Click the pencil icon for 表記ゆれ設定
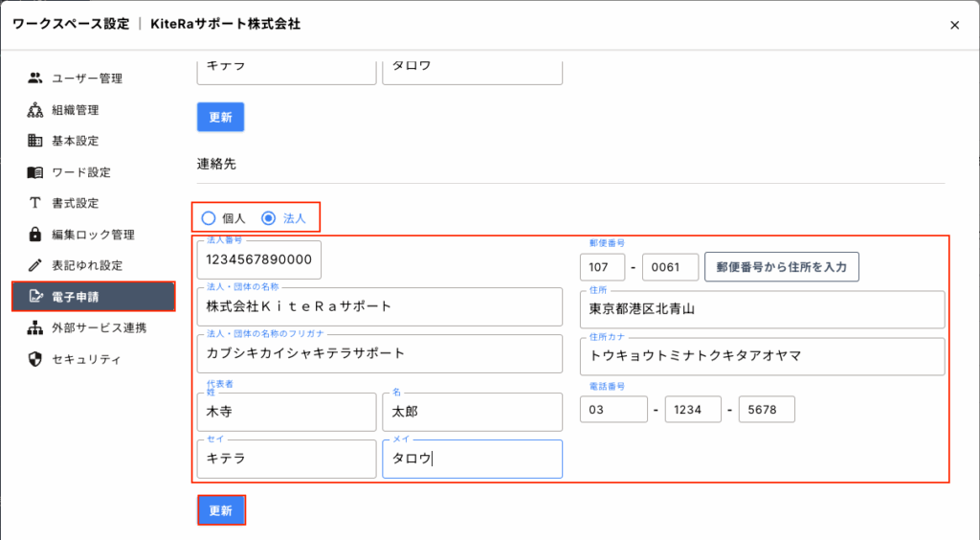980x540 pixels. 35,265
